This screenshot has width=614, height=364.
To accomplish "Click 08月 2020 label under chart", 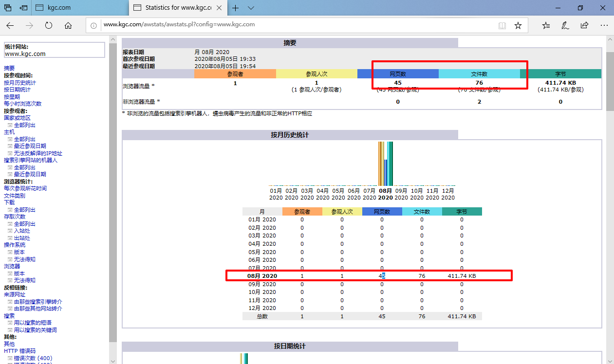I will click(x=385, y=194).
